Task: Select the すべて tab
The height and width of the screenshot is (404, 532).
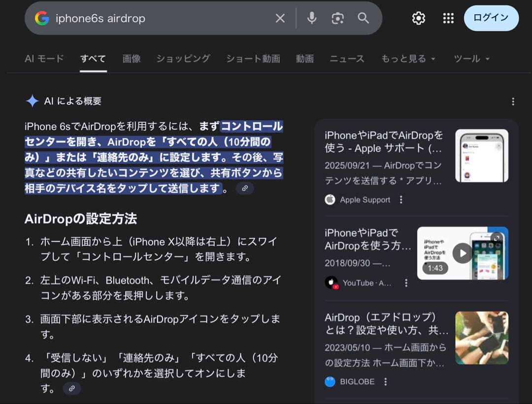Action: pyautogui.click(x=93, y=59)
